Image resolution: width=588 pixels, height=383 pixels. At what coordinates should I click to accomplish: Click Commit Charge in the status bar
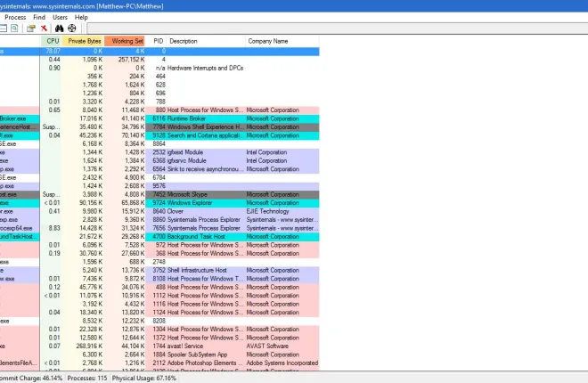[31, 379]
